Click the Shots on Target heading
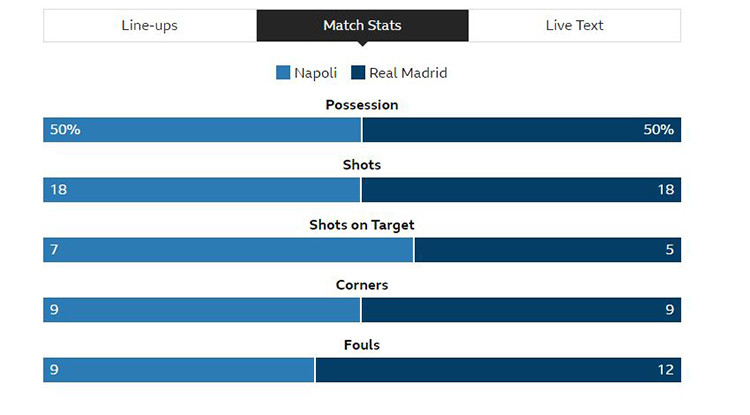750x415 pixels. [362, 225]
